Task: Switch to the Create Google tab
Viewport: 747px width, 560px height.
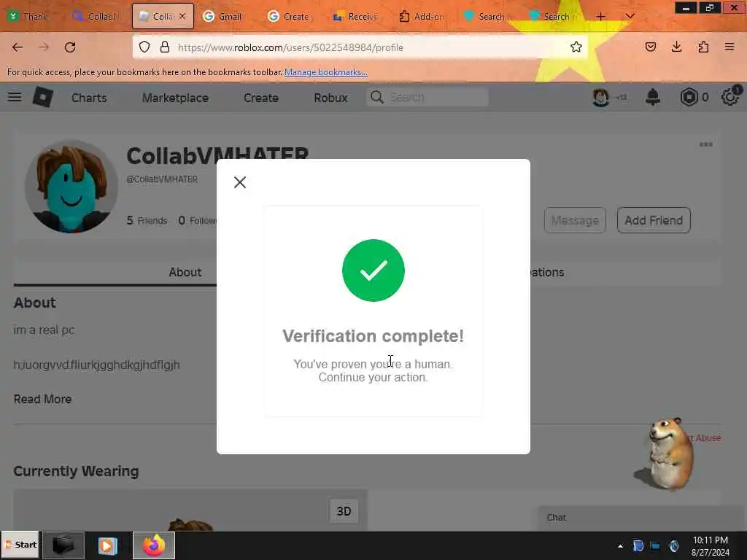Action: pos(289,16)
